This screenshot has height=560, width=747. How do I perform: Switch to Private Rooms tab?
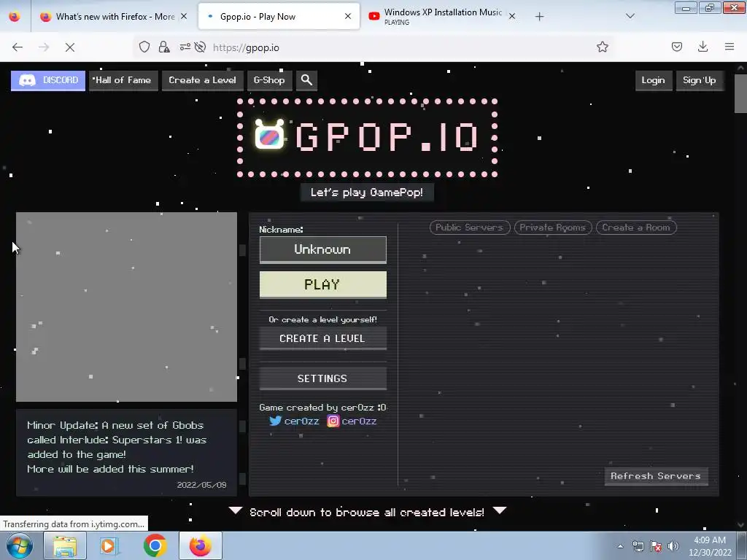click(x=553, y=227)
